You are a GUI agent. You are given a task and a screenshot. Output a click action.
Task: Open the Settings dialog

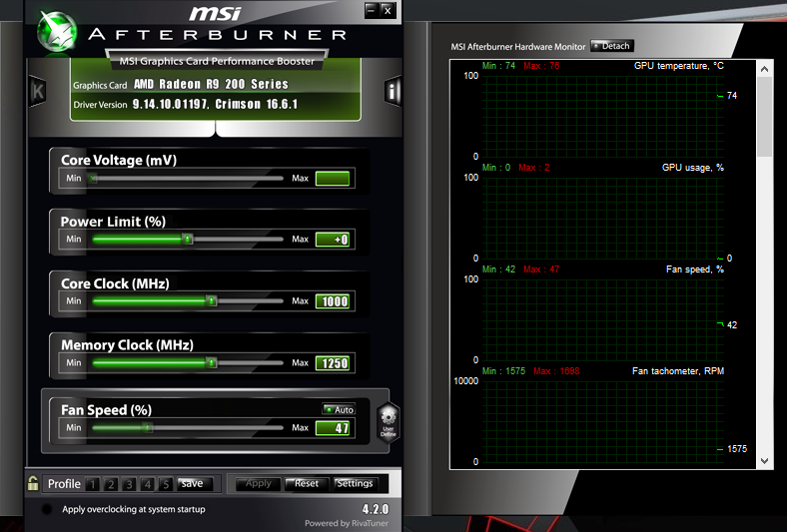pos(356,483)
